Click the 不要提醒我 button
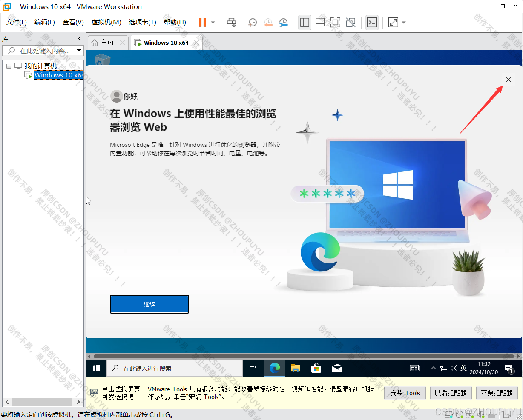This screenshot has width=523, height=420. (x=497, y=393)
